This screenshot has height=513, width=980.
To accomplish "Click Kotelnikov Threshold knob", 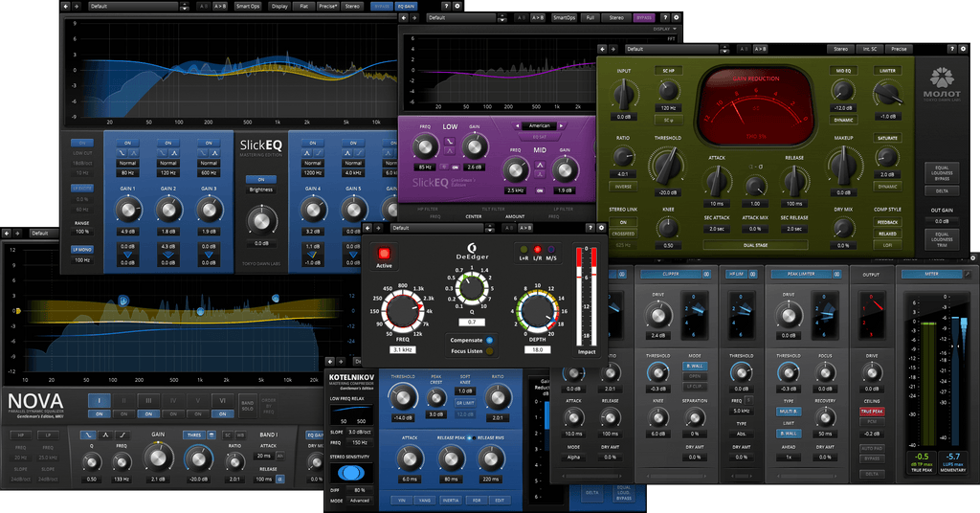I will (403, 397).
